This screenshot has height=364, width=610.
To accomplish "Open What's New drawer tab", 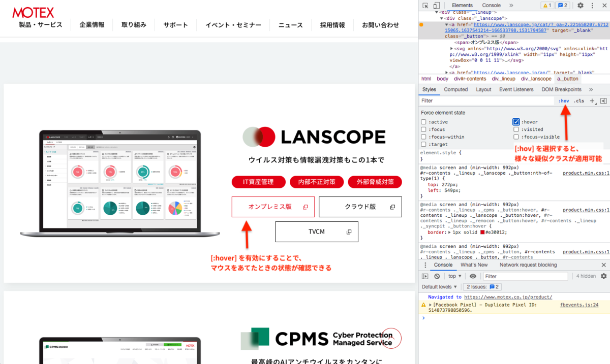I will pyautogui.click(x=474, y=265).
